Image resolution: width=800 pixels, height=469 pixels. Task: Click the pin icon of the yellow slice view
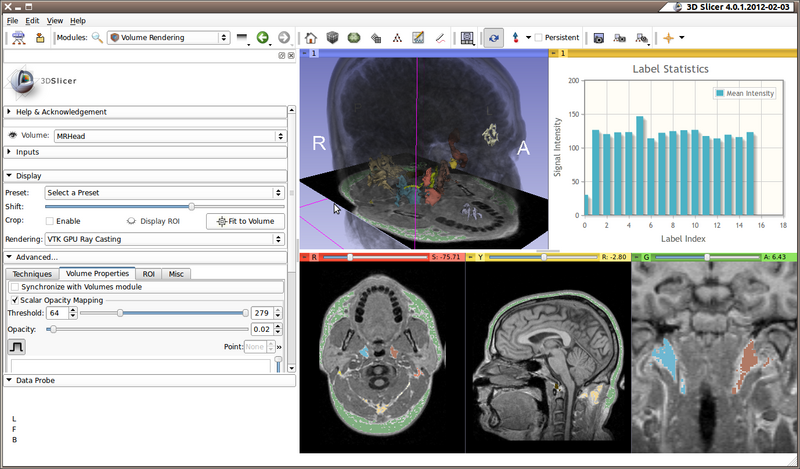click(x=470, y=257)
